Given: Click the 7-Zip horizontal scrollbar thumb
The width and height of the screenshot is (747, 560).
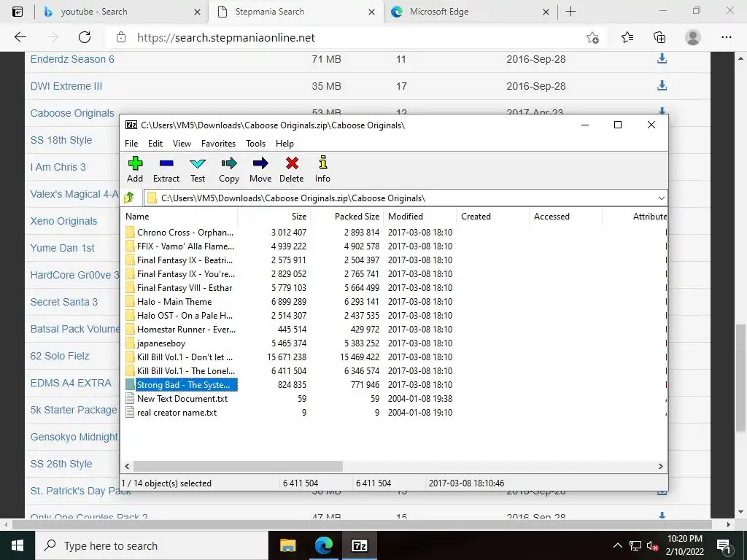Looking at the screenshot, I should tap(237, 466).
